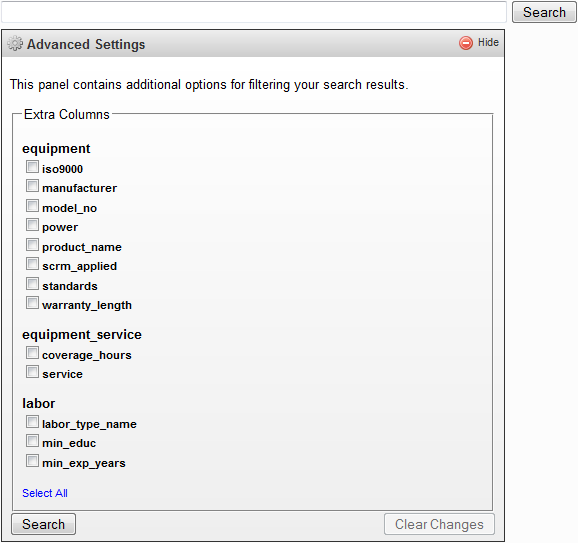Click the labor group heading

pyautogui.click(x=38, y=403)
